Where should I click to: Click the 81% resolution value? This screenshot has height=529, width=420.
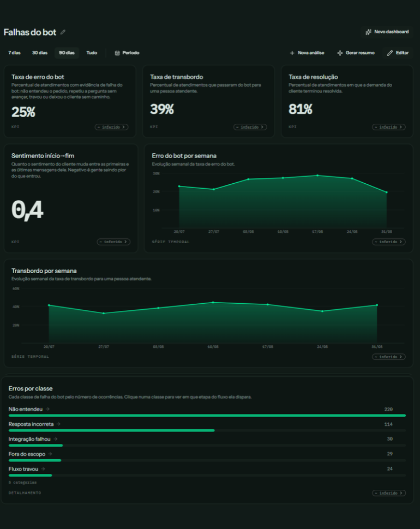(x=301, y=109)
